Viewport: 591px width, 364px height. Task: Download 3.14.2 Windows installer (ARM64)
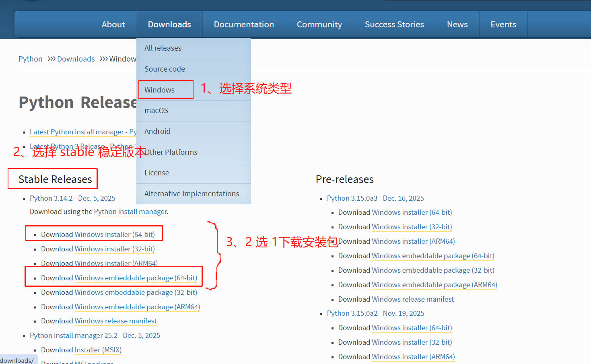click(x=116, y=263)
